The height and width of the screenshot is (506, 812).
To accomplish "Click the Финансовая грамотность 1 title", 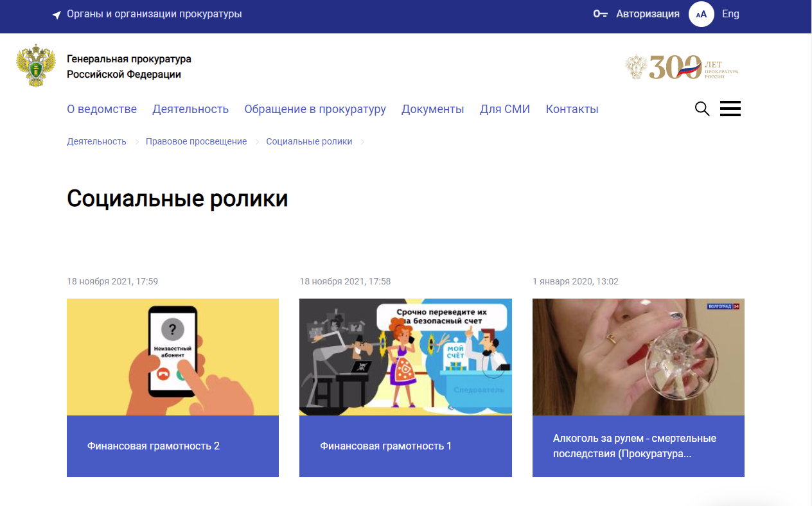I will click(x=386, y=446).
